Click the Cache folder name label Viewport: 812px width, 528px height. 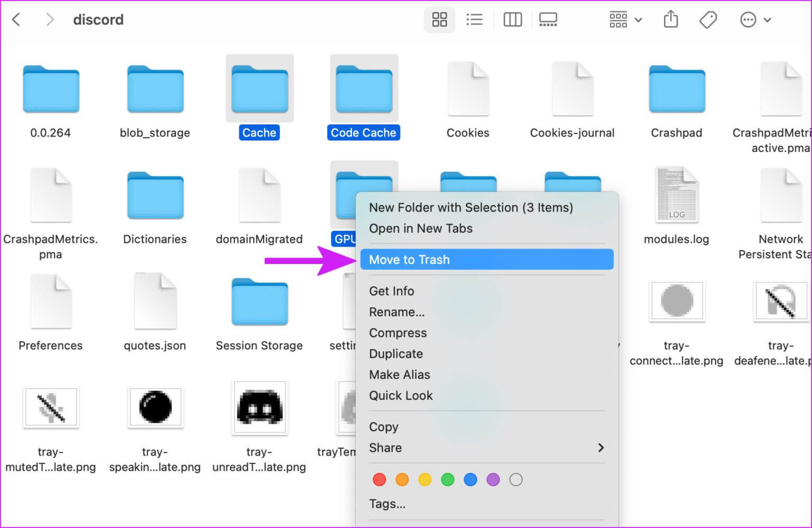click(x=260, y=133)
